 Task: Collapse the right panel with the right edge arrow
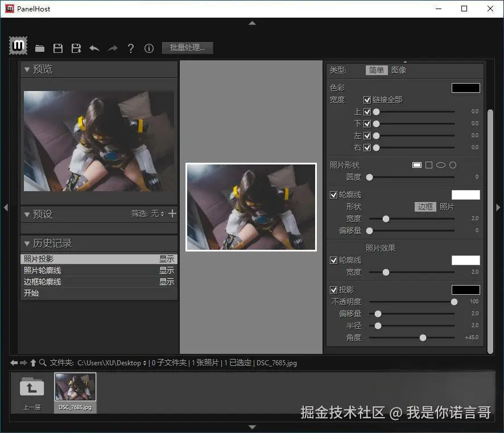point(498,207)
